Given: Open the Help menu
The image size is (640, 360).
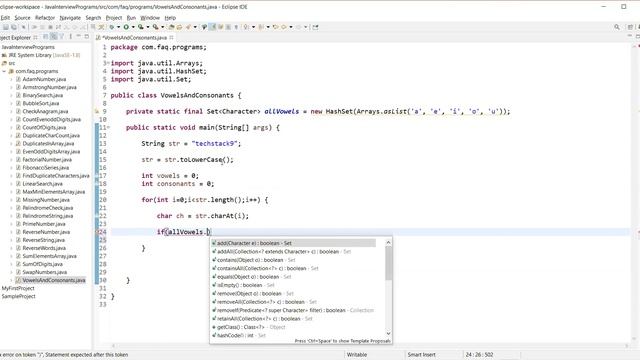Looking at the screenshot, I should (x=170, y=18).
